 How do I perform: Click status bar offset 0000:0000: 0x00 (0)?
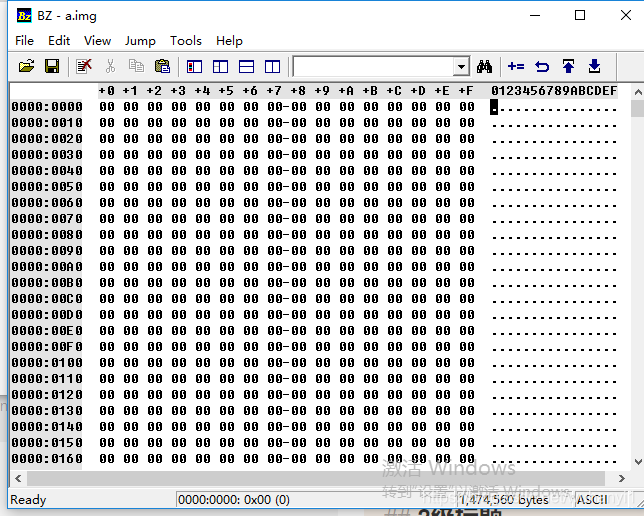click(234, 500)
